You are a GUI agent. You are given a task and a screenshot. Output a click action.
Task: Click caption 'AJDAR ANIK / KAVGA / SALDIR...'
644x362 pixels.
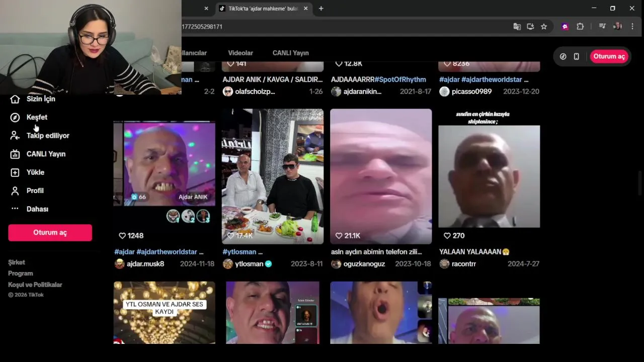click(273, 79)
